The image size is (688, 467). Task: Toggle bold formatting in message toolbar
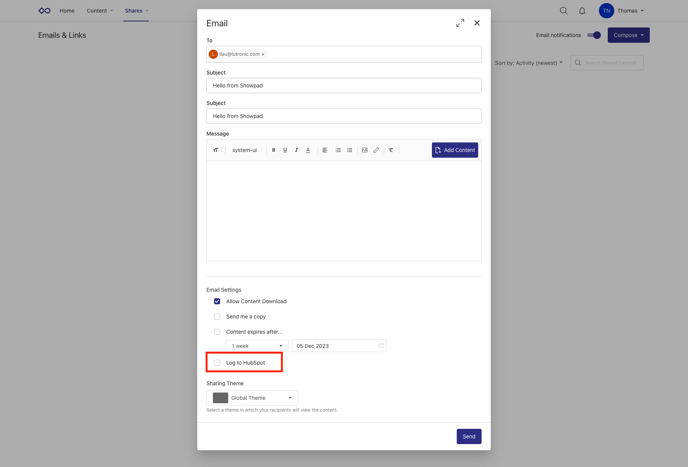coord(273,150)
